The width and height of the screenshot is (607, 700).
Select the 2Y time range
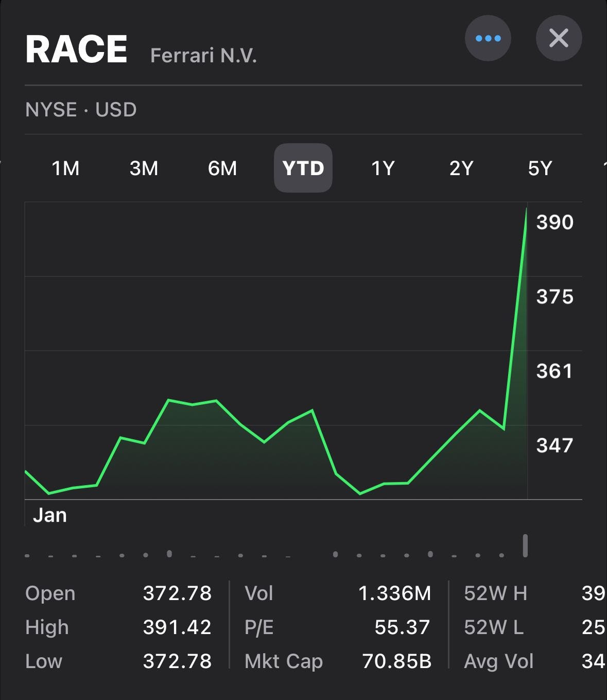[x=461, y=168]
